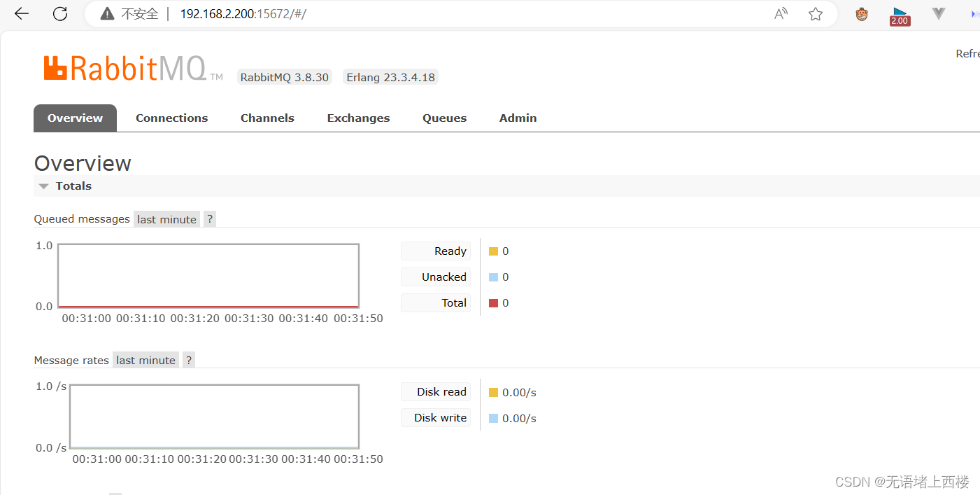Click the not-secure warning icon in address bar
This screenshot has height=495, width=980.
(x=105, y=13)
